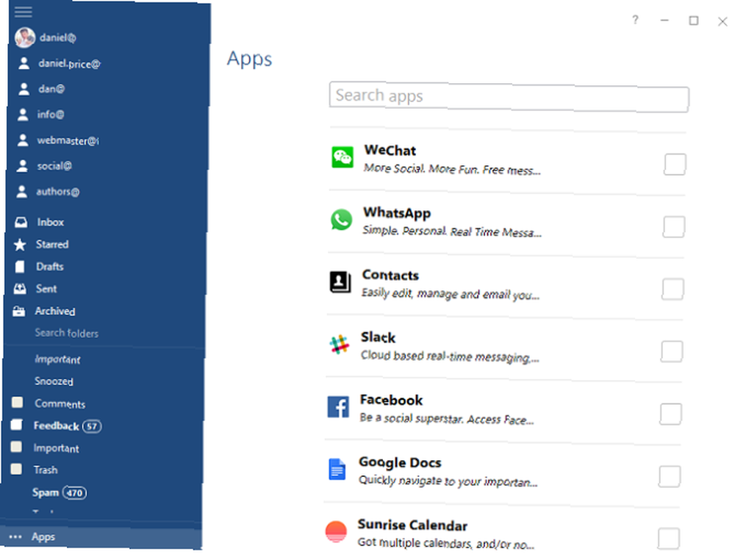Screen dimensions: 735x560
Task: Click the Search folders field
Action: point(67,333)
